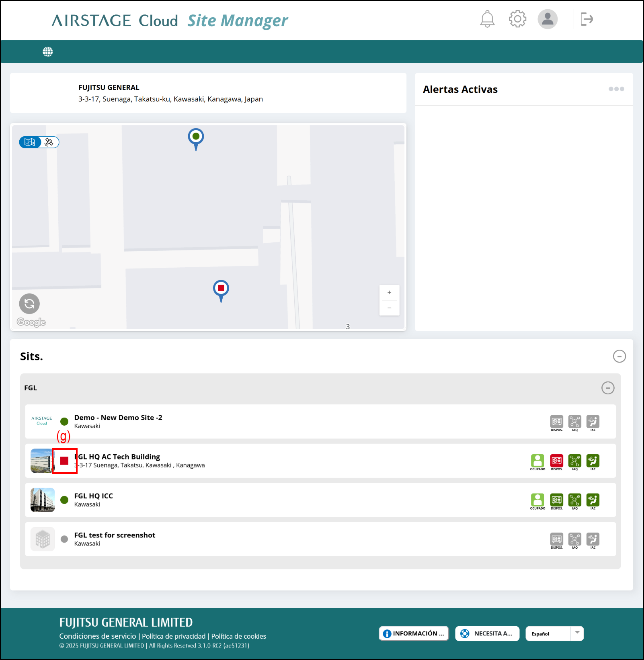644x660 pixels.
Task: Click the FGL HQ ICC building thumbnail
Action: click(x=42, y=500)
